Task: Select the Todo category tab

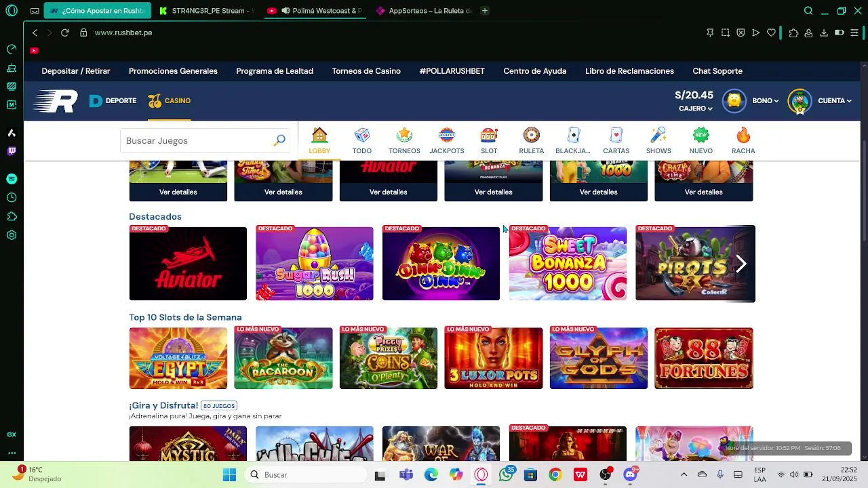Action: [362, 140]
